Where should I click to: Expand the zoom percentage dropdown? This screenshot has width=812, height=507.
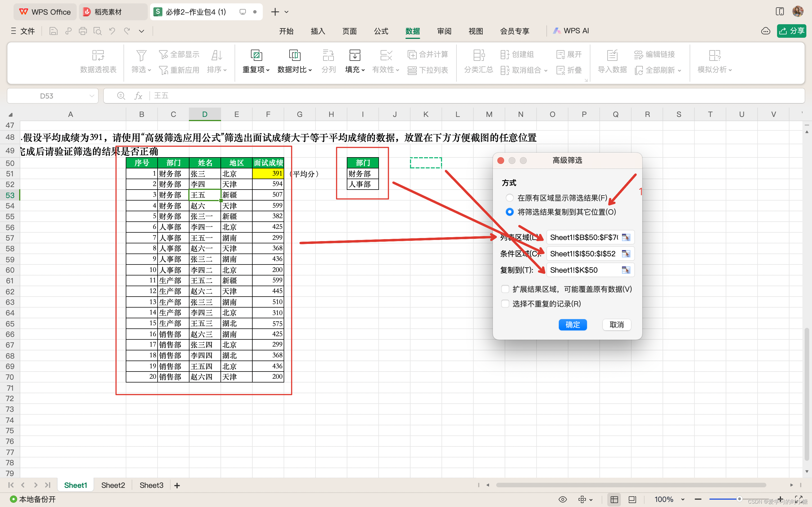683,499
